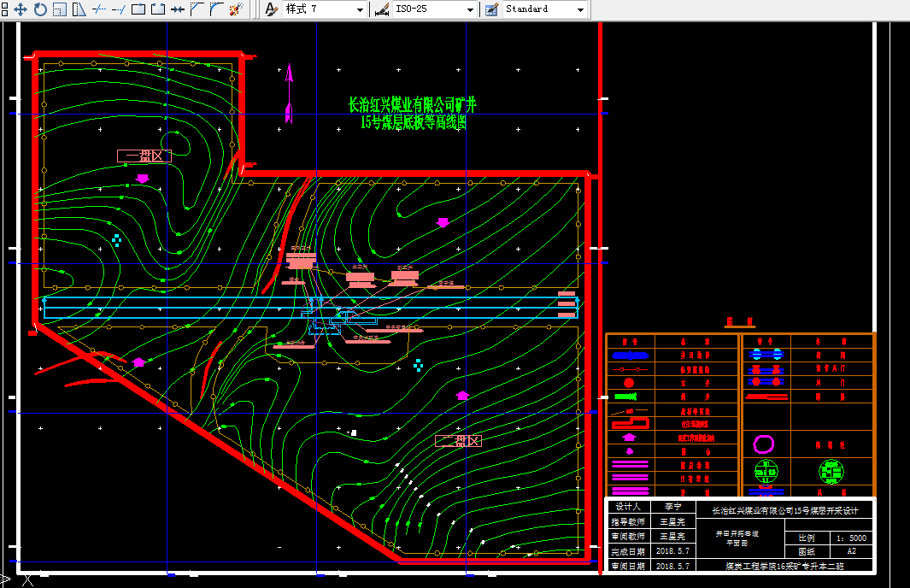Select the Stretch tool

pos(79,9)
